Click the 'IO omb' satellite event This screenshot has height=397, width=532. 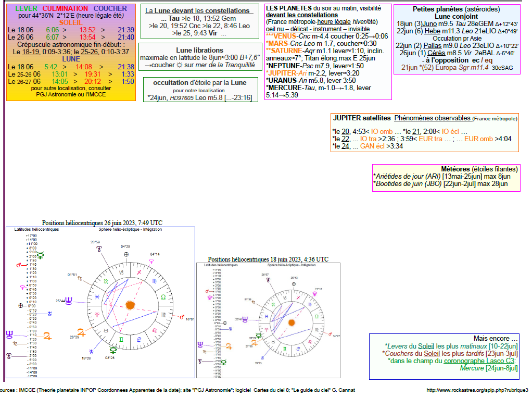click(382, 131)
